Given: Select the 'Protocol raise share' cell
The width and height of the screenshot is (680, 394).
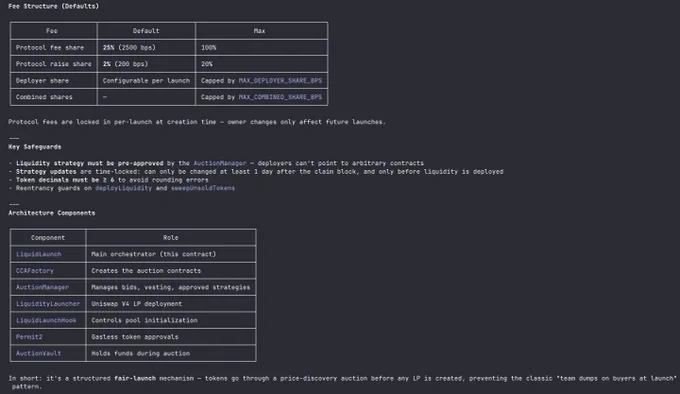Looking at the screenshot, I should pos(54,64).
